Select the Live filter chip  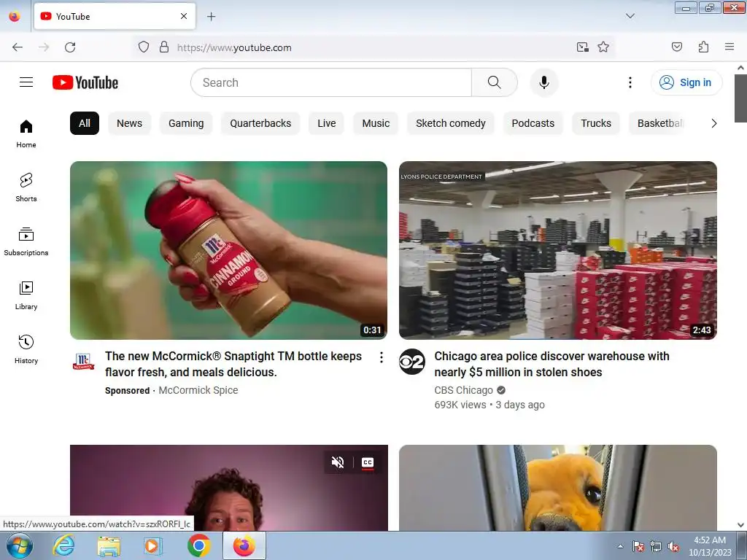pyautogui.click(x=327, y=123)
